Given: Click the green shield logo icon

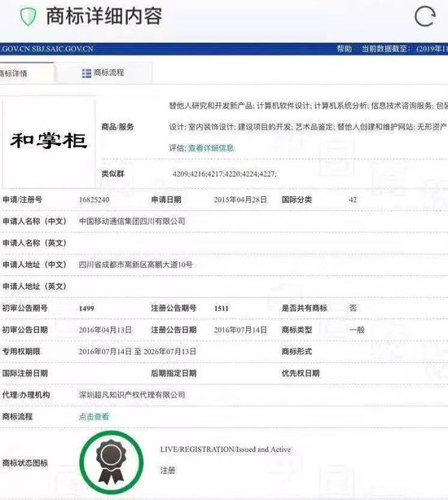Looking at the screenshot, I should [x=28, y=16].
